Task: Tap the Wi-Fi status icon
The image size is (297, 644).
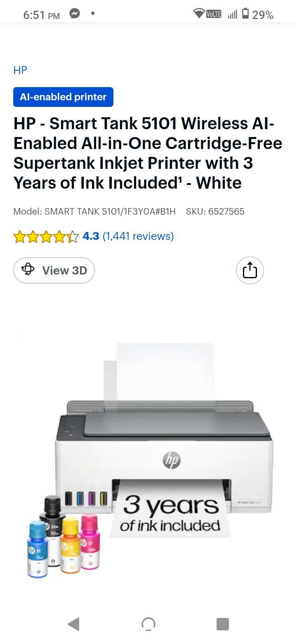Action: click(199, 14)
